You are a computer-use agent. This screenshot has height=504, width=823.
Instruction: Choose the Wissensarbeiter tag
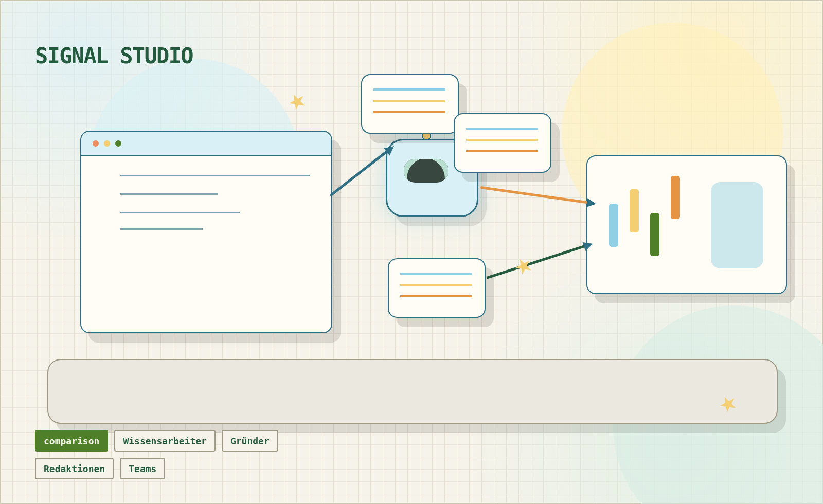165,441
